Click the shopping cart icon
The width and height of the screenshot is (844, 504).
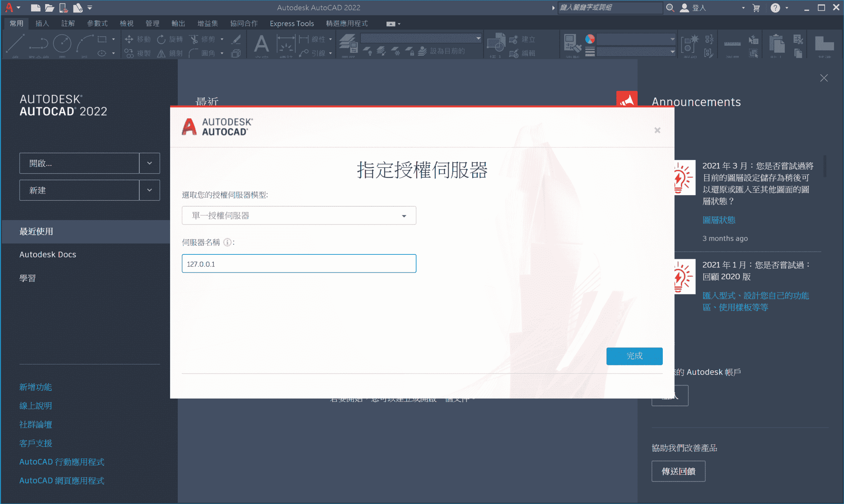tap(756, 8)
